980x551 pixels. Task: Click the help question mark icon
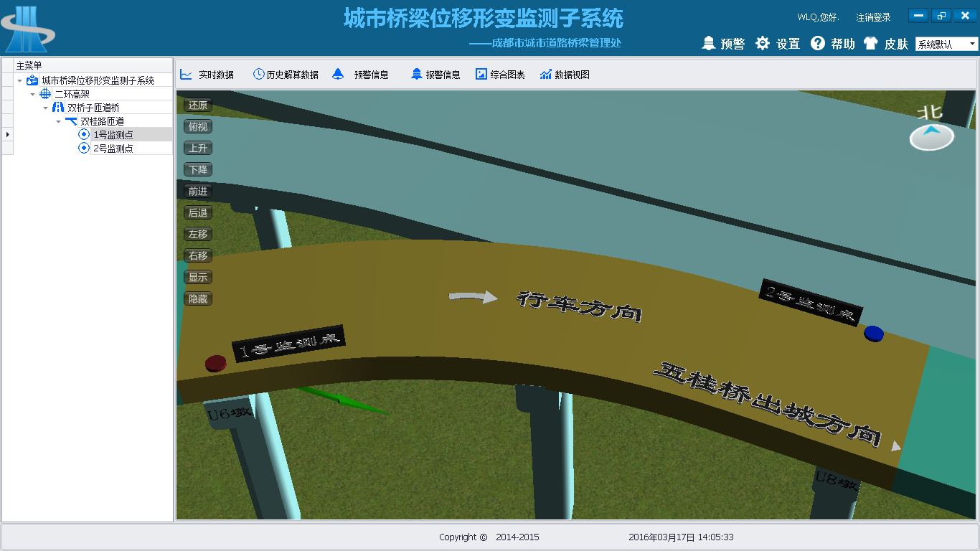pyautogui.click(x=818, y=44)
